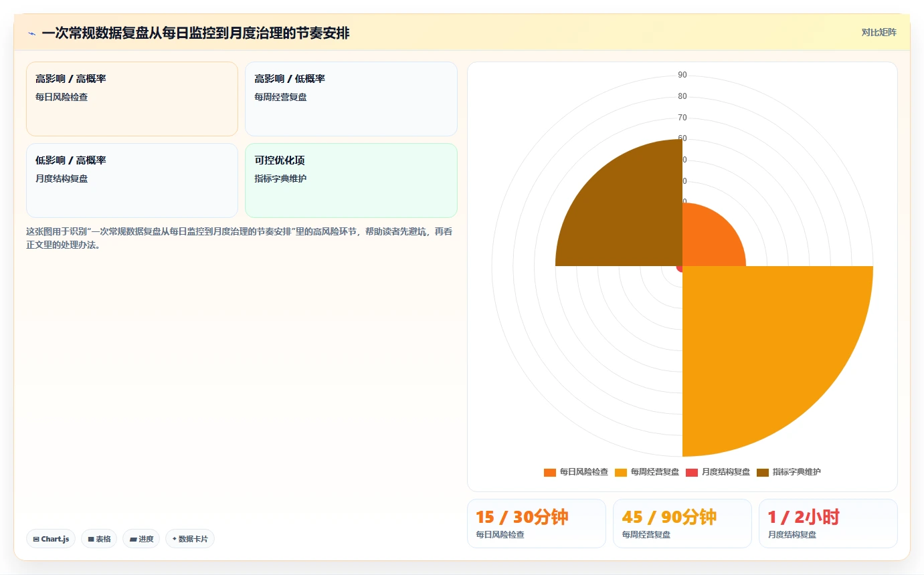Click the large amber 每周经营复盘 chart segment
Viewport: 924px width, 575px height.
click(763, 346)
